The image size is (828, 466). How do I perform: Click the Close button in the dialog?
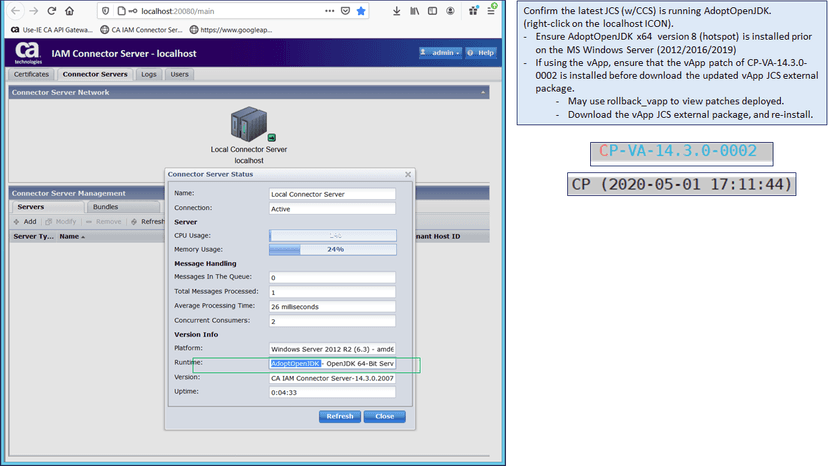click(x=384, y=416)
